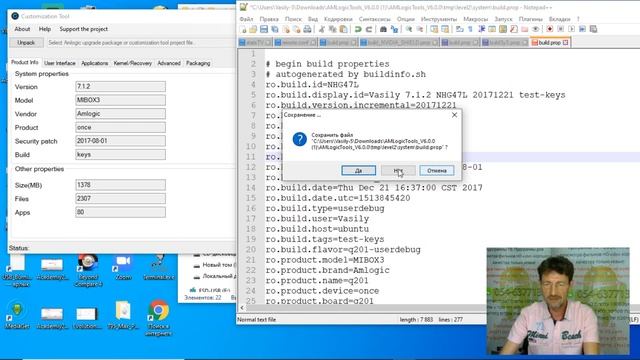Click the Open file folder icon

tap(253, 29)
